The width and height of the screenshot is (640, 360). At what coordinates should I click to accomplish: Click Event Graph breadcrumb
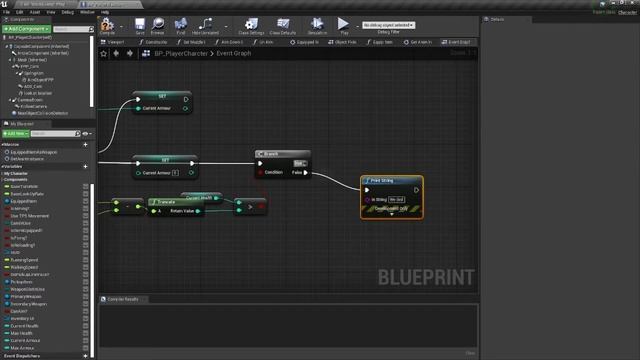pyautogui.click(x=233, y=53)
